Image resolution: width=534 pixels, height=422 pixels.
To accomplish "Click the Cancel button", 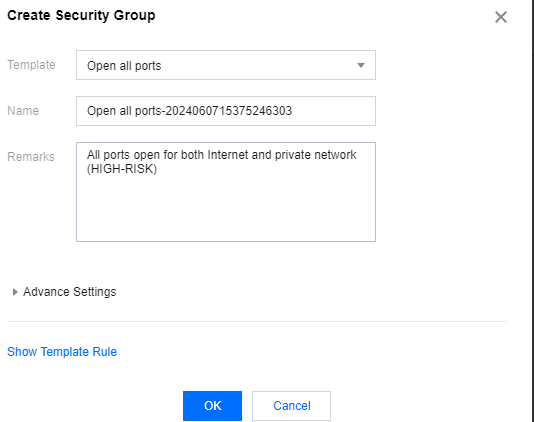I will (292, 406).
